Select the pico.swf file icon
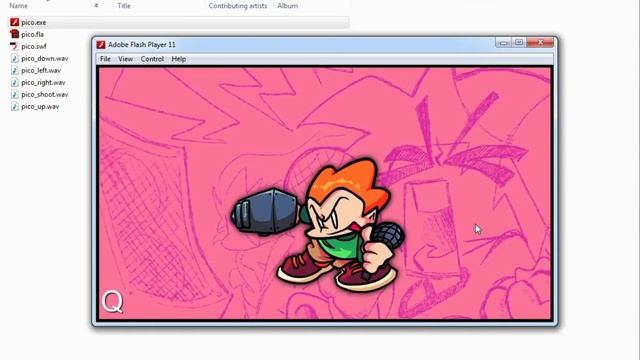 point(15,46)
